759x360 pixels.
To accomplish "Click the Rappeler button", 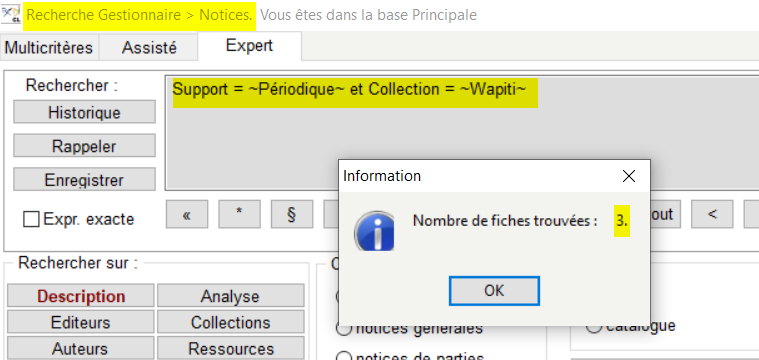I will (84, 146).
